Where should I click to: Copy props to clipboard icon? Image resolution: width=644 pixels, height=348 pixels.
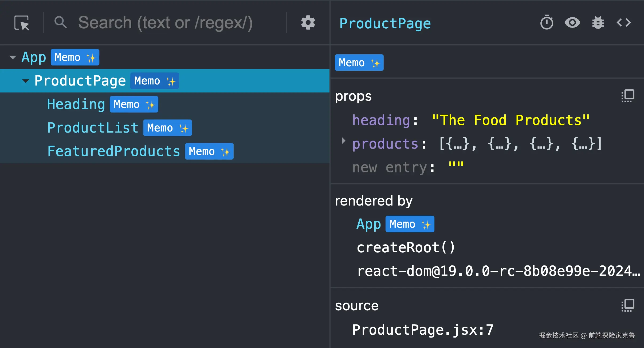click(x=628, y=96)
